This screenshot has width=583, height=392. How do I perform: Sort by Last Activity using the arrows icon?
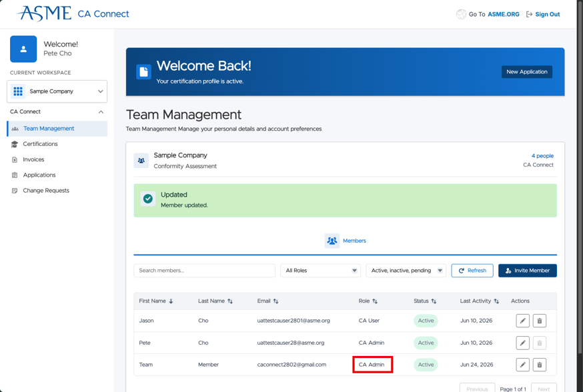click(x=496, y=301)
